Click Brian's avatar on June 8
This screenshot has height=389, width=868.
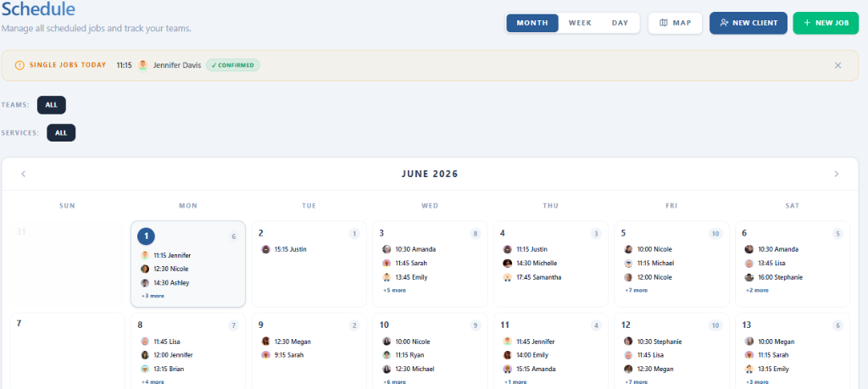click(x=145, y=369)
